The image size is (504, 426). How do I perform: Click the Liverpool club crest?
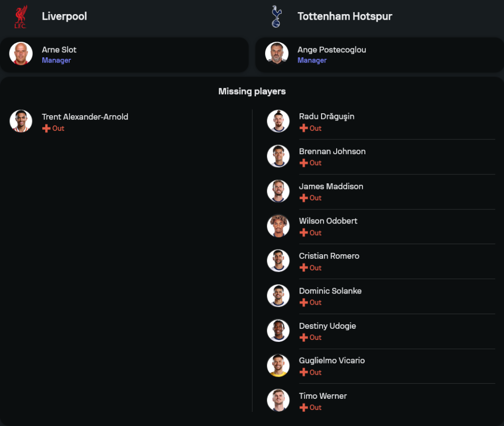click(x=21, y=17)
